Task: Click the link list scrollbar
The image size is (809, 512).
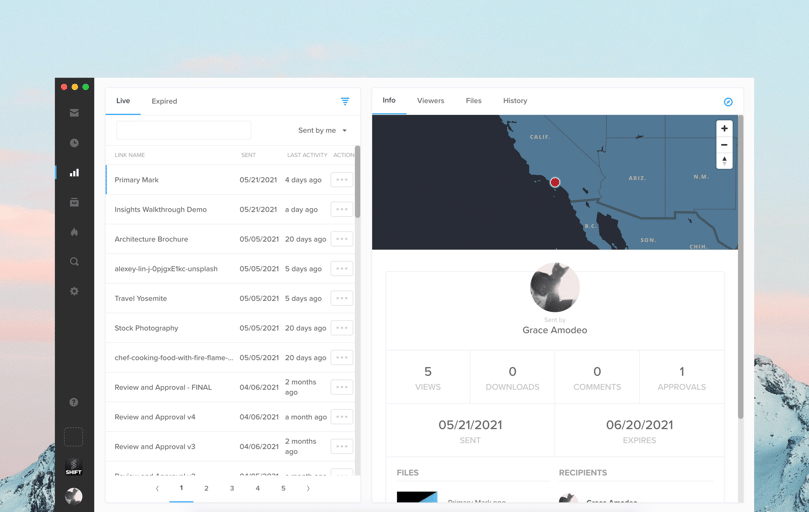Action: (358, 182)
